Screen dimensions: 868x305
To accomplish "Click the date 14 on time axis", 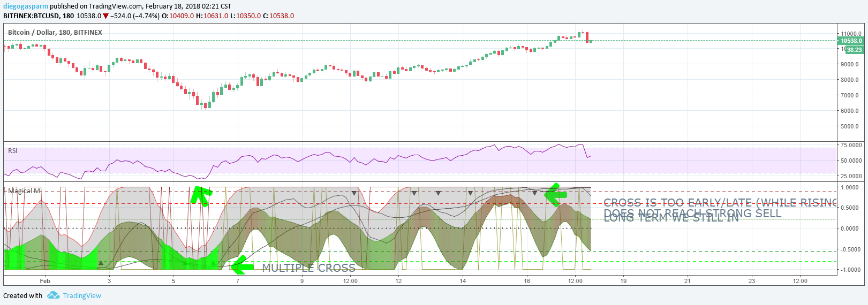I will pos(463,281).
